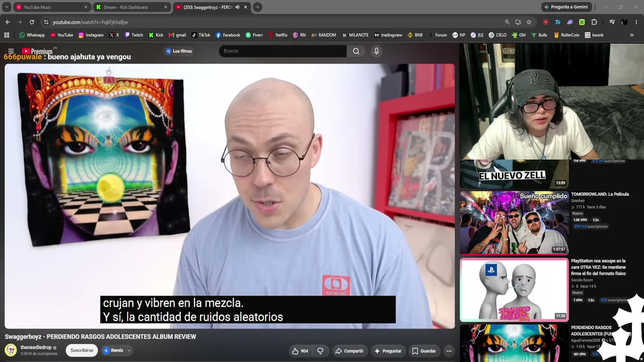This screenshot has width=644, height=362.
Task: Go to YouTube Premium home logo
Action: click(x=37, y=51)
